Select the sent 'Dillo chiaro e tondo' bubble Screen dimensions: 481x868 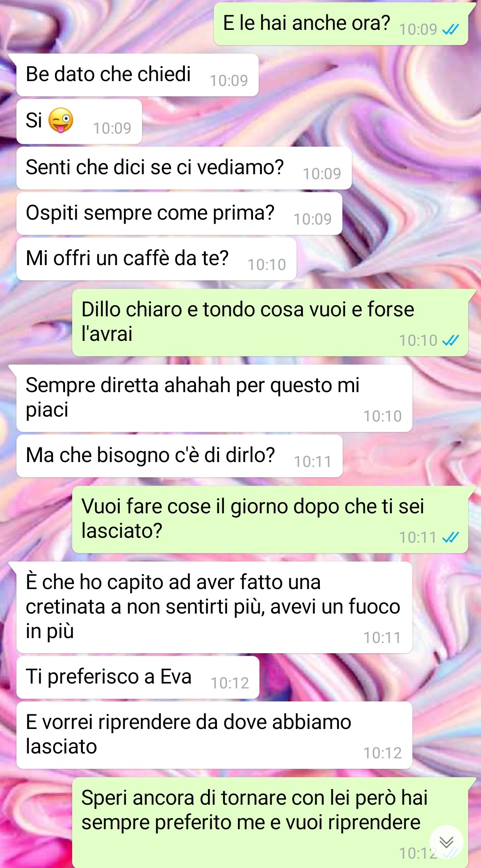pos(270,322)
